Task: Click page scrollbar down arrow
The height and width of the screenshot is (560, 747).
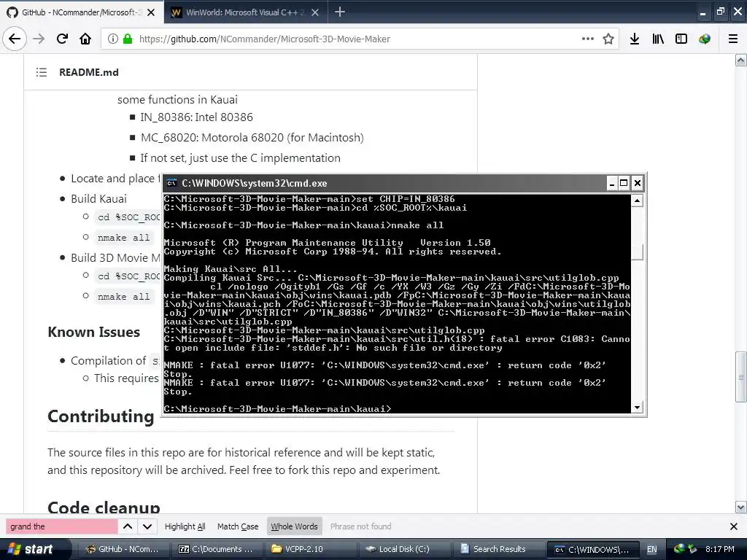Action: click(x=741, y=507)
